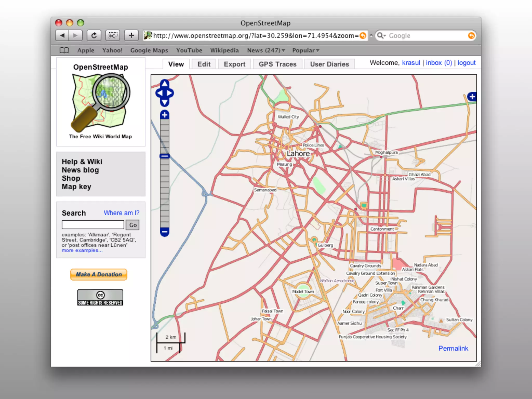This screenshot has height=399, width=532.
Task: Pan the map down with the bottom arrow
Action: click(x=165, y=102)
